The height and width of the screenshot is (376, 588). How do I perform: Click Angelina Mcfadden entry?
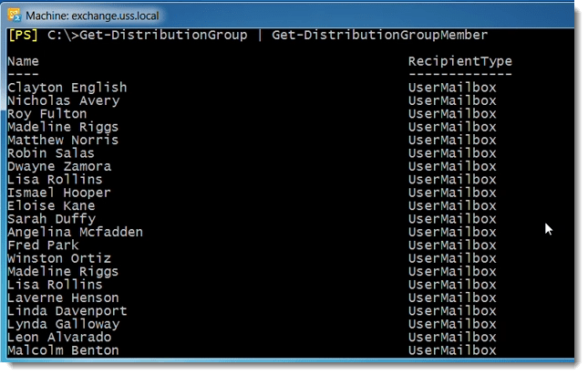[x=75, y=232]
